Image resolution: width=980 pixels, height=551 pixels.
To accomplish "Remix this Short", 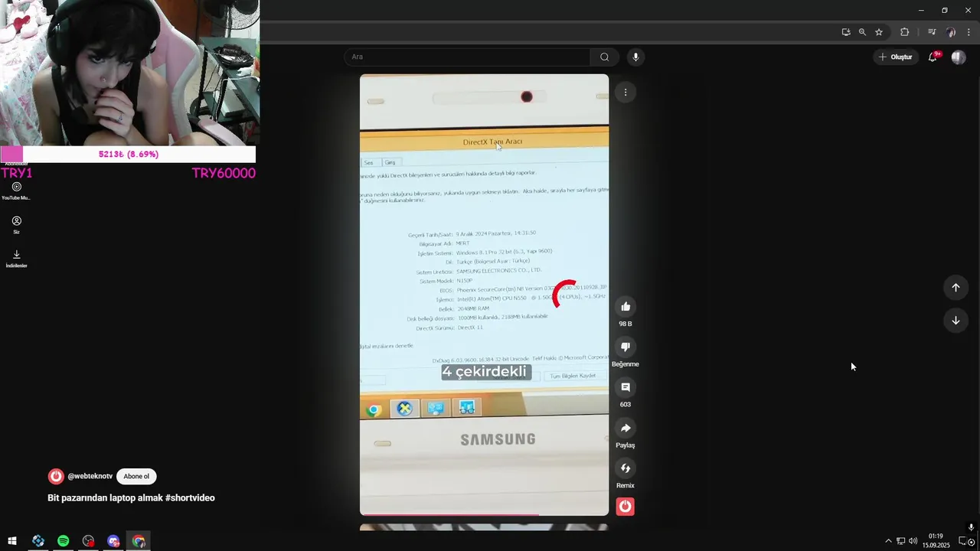I will pyautogui.click(x=626, y=468).
